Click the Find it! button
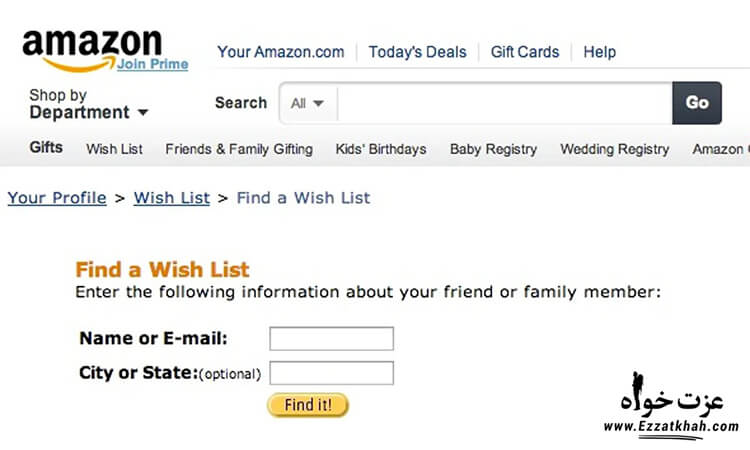This screenshot has width=750, height=450. [x=308, y=405]
